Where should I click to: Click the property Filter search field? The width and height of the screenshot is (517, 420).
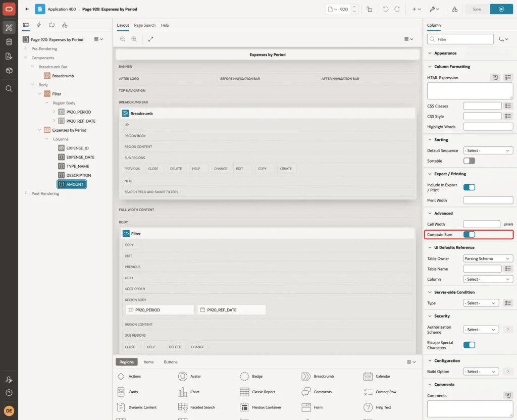tap(460, 39)
